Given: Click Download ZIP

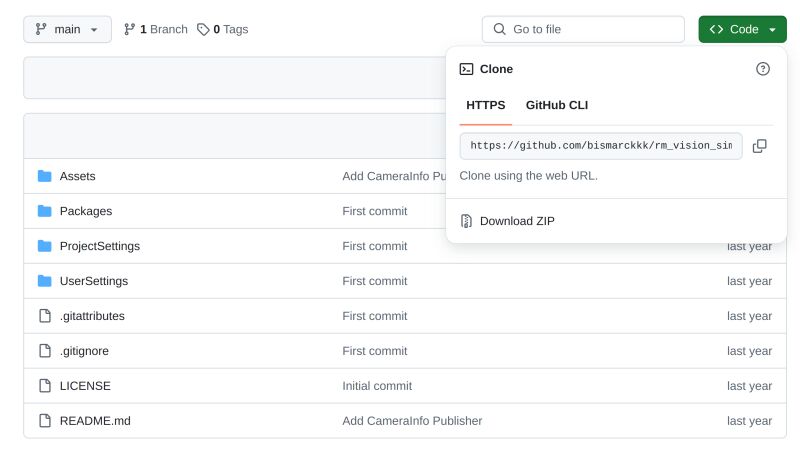Looking at the screenshot, I should click(x=516, y=221).
